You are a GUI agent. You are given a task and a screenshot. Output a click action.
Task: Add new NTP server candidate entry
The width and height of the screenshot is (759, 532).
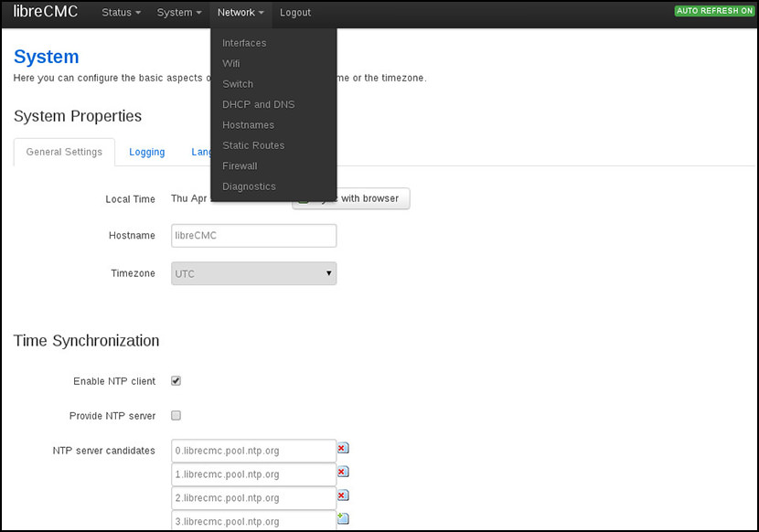coord(343,518)
